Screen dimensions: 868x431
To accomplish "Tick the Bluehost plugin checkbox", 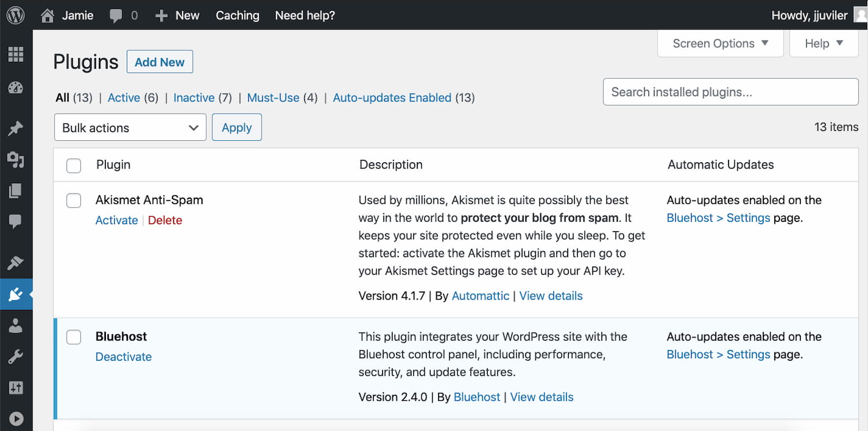I will point(73,337).
